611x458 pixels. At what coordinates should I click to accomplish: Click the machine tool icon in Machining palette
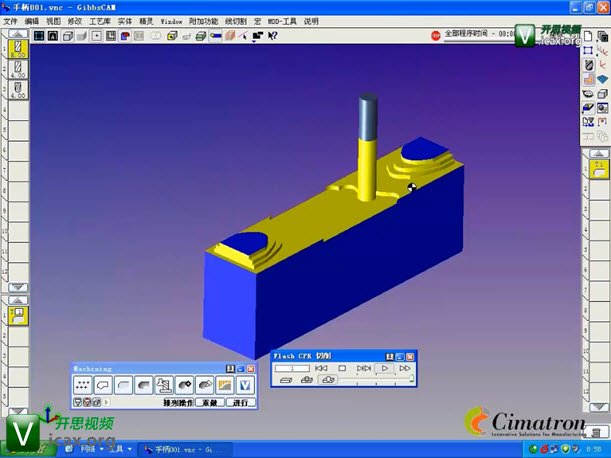point(164,385)
